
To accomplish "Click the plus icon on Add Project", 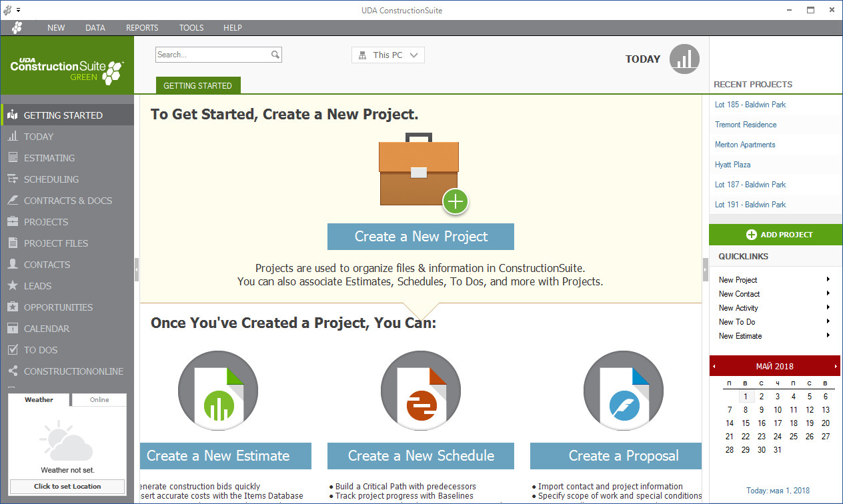I will (752, 235).
